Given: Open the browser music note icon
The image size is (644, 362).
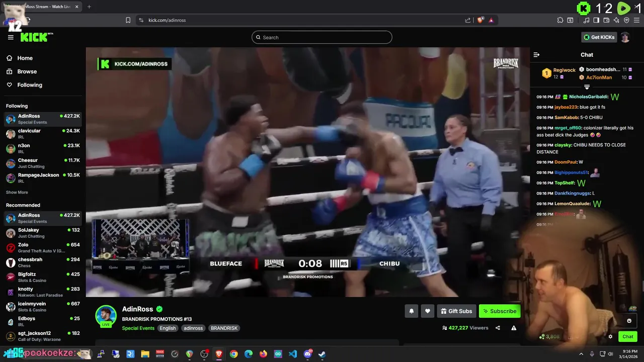Looking at the screenshot, I should 586,20.
